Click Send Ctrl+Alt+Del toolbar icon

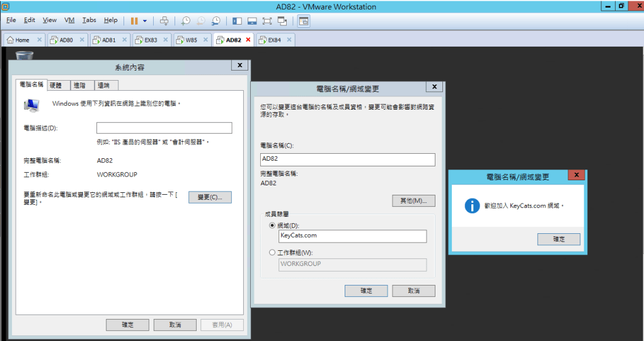(x=164, y=21)
